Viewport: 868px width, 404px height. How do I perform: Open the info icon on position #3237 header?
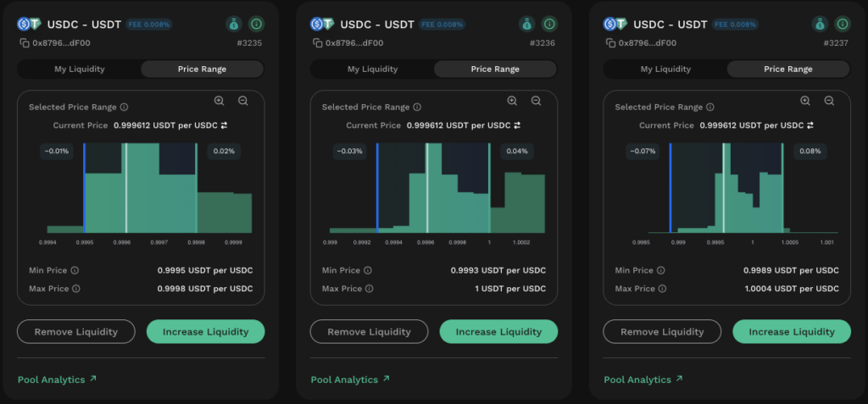tap(842, 24)
